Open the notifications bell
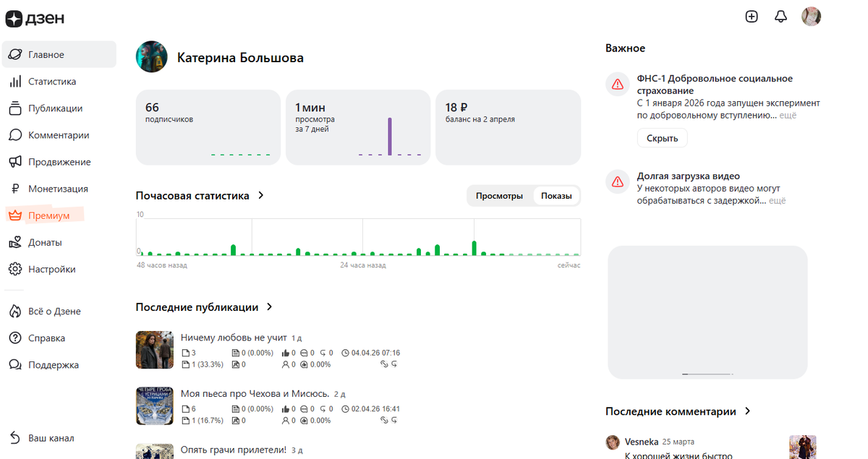Image resolution: width=868 pixels, height=459 pixels. 780,17
